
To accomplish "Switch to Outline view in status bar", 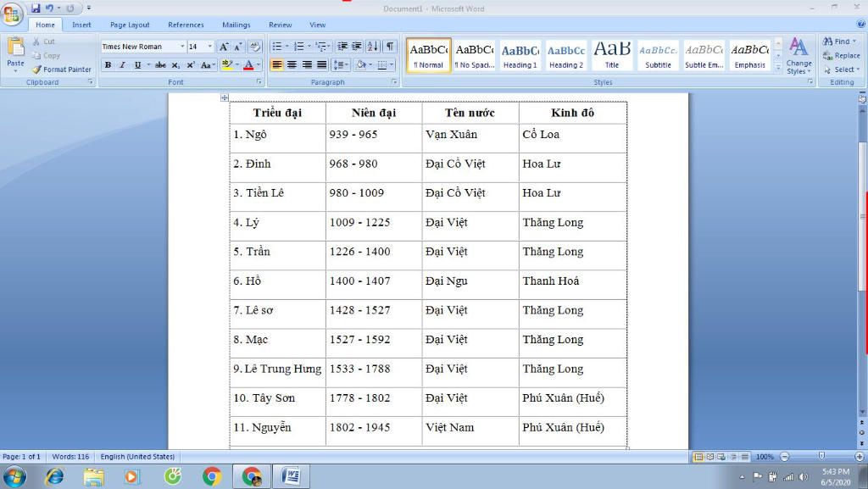I will [733, 457].
